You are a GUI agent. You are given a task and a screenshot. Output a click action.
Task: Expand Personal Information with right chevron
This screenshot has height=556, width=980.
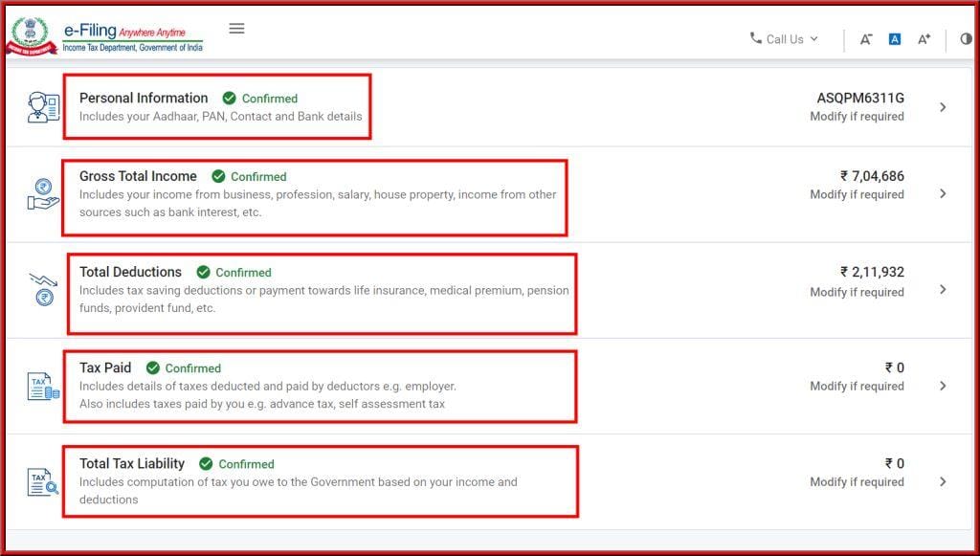pos(943,107)
